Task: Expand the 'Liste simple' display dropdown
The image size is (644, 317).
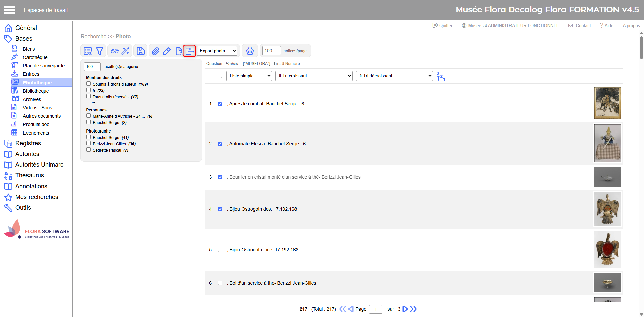Action: coord(249,76)
